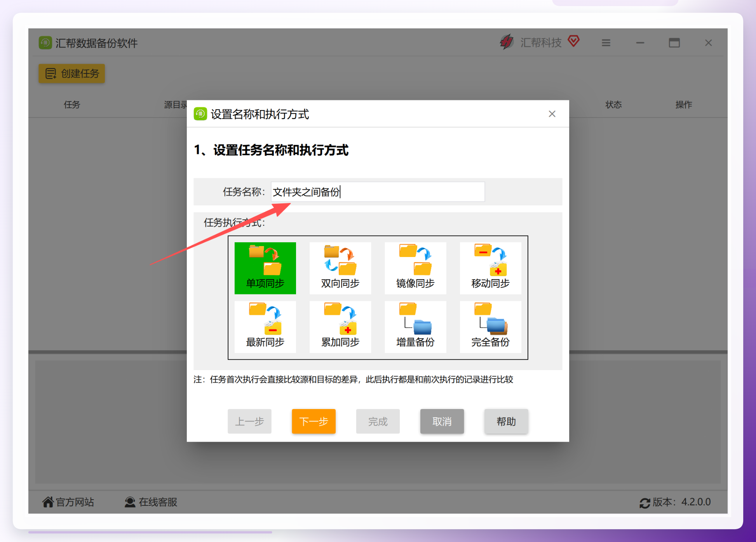Screen dimensions: 756x542
Task: Click the version refresh icon
Action: click(x=645, y=503)
